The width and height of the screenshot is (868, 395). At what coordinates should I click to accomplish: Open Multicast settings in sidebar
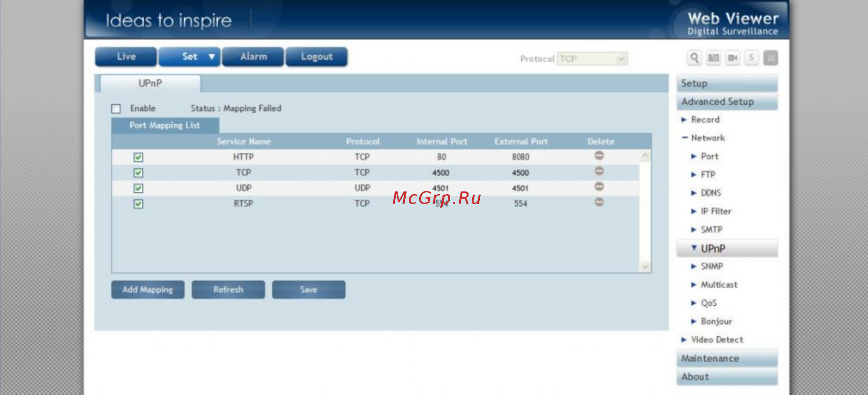[x=714, y=285]
